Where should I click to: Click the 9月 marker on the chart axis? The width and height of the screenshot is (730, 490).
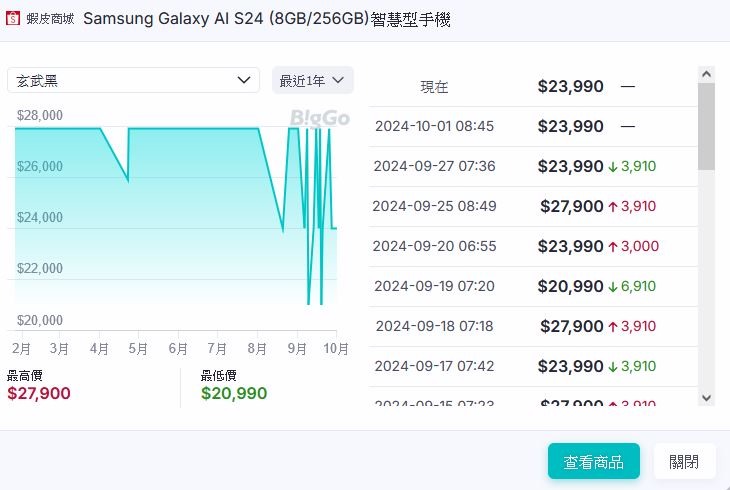coord(297,348)
